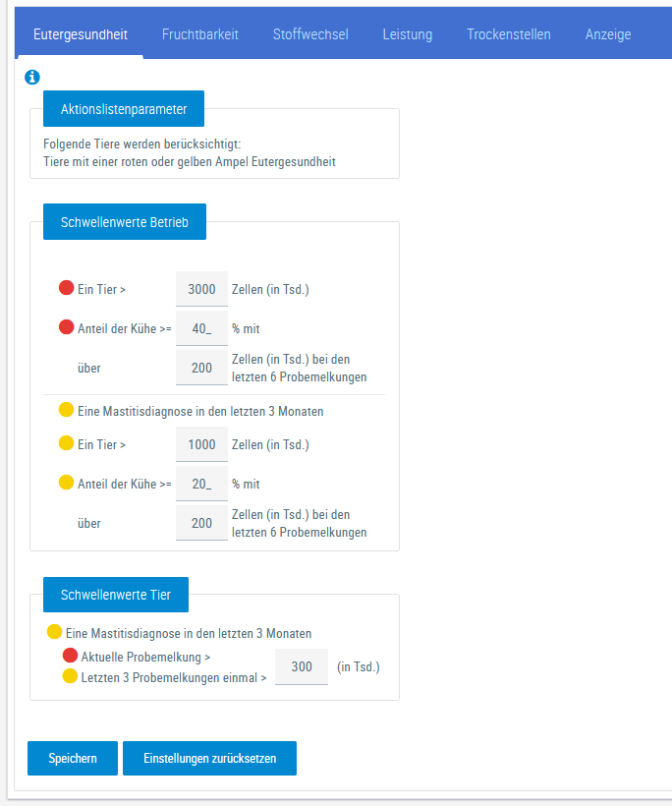
Task: Focus the 3000 Zellen input field
Action: (x=201, y=289)
